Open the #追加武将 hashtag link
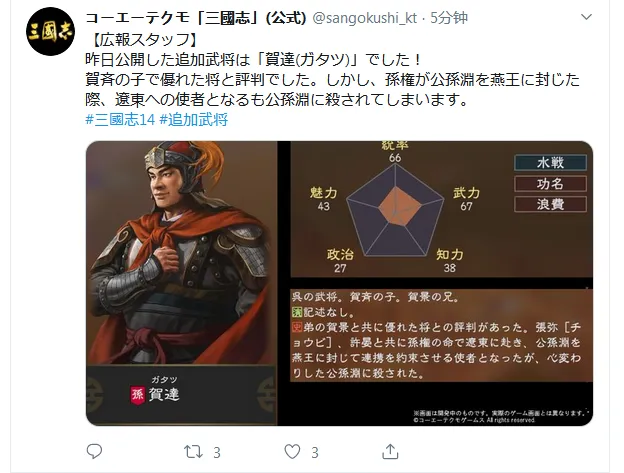 click(194, 119)
